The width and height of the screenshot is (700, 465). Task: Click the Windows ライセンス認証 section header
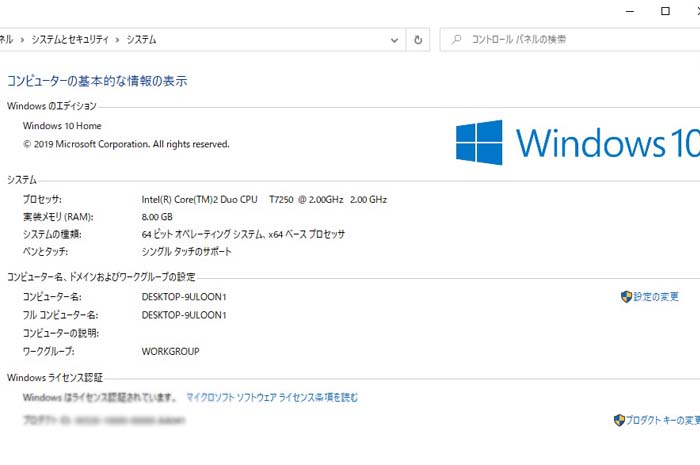click(55, 378)
